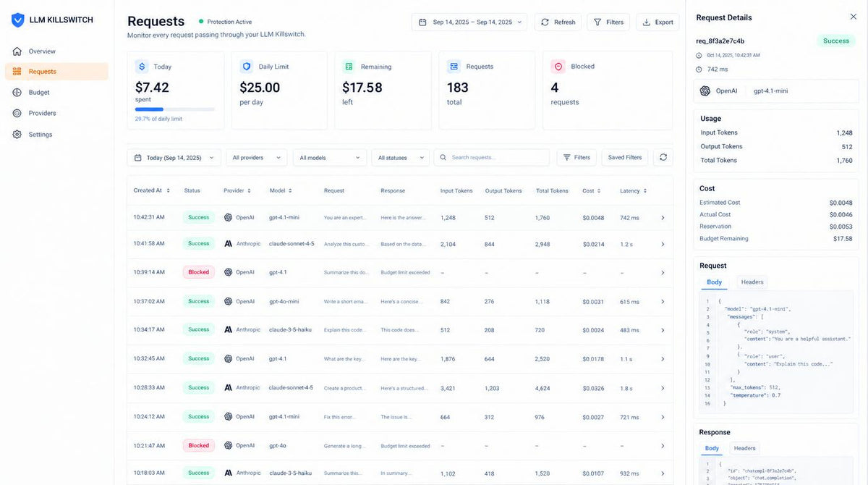Image resolution: width=868 pixels, height=485 pixels.
Task: Click the dollar icon on the Today card
Action: tap(142, 67)
